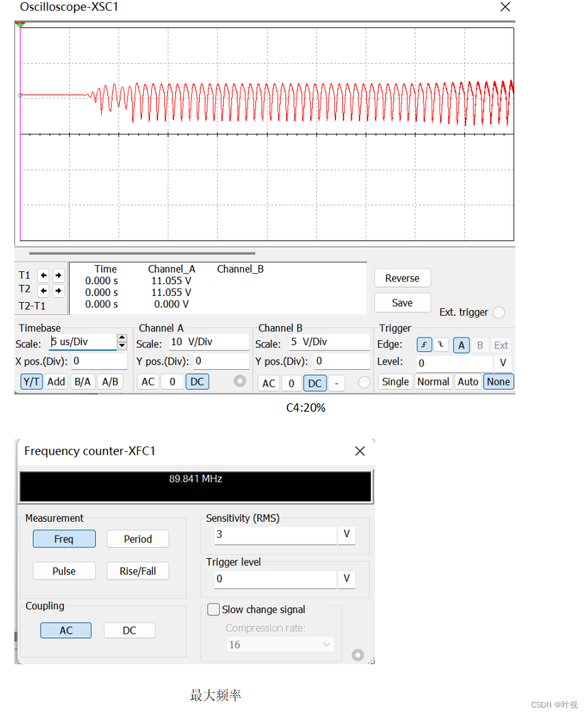The image size is (588, 715).
Task: Select Add timebase mode
Action: coord(56,381)
